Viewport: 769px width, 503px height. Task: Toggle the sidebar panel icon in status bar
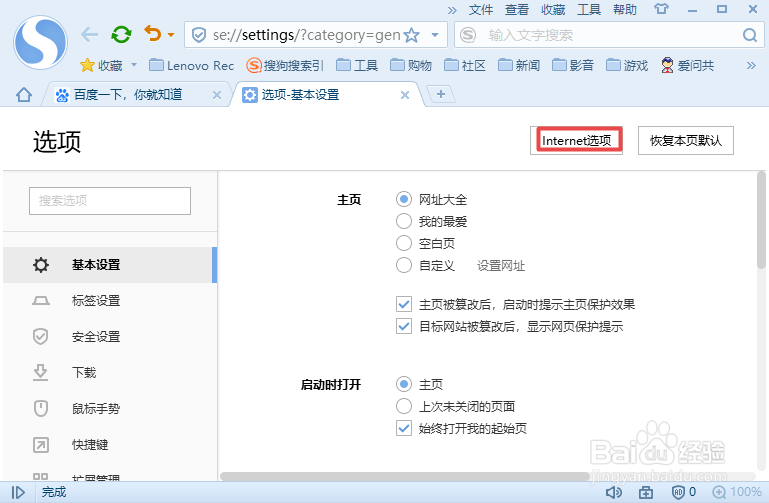click(18, 492)
